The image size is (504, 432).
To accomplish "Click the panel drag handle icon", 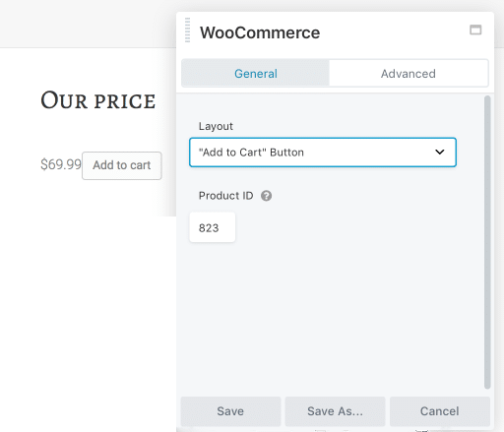I will pos(187,31).
